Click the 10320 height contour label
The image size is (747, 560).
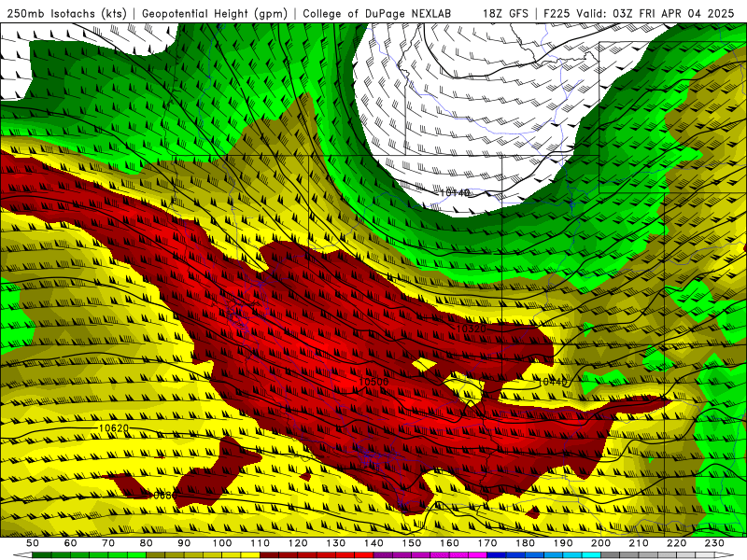(472, 329)
